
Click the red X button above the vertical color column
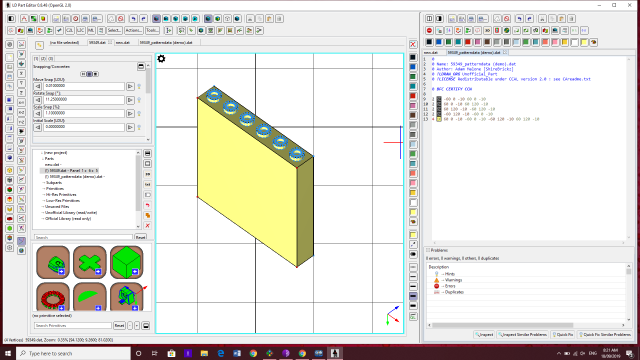[x=413, y=44]
